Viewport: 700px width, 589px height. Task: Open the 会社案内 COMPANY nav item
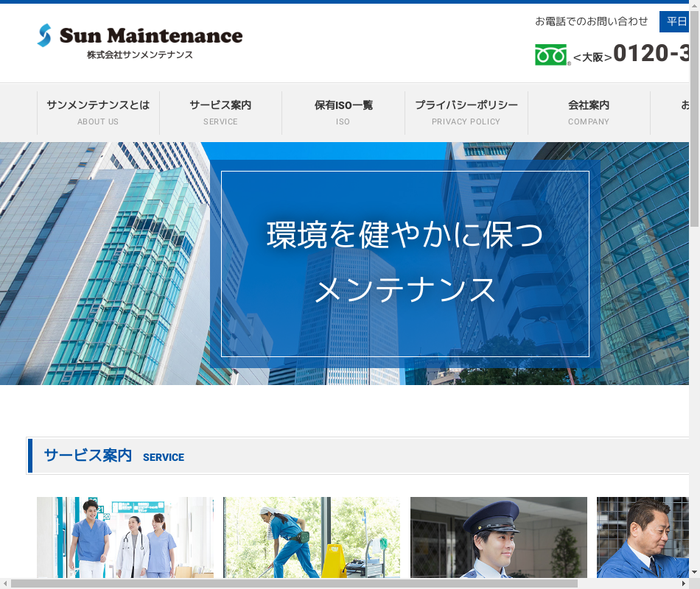(589, 113)
